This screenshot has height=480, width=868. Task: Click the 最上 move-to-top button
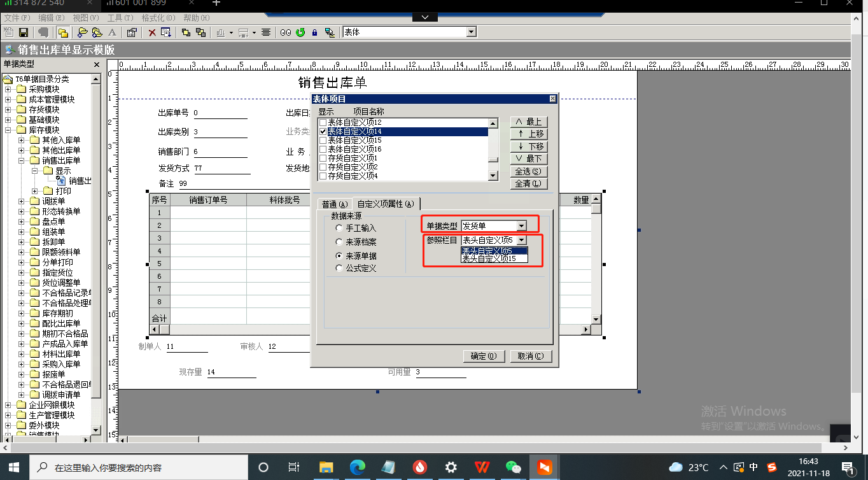(529, 122)
